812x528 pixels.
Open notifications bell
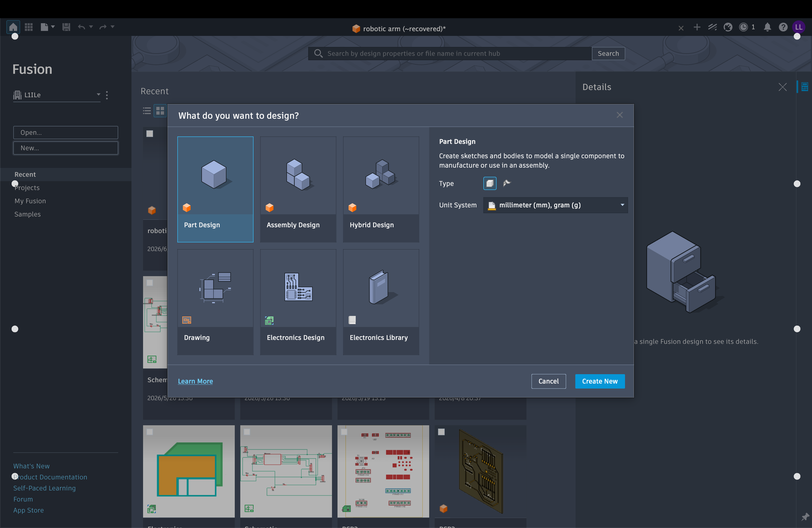click(767, 27)
